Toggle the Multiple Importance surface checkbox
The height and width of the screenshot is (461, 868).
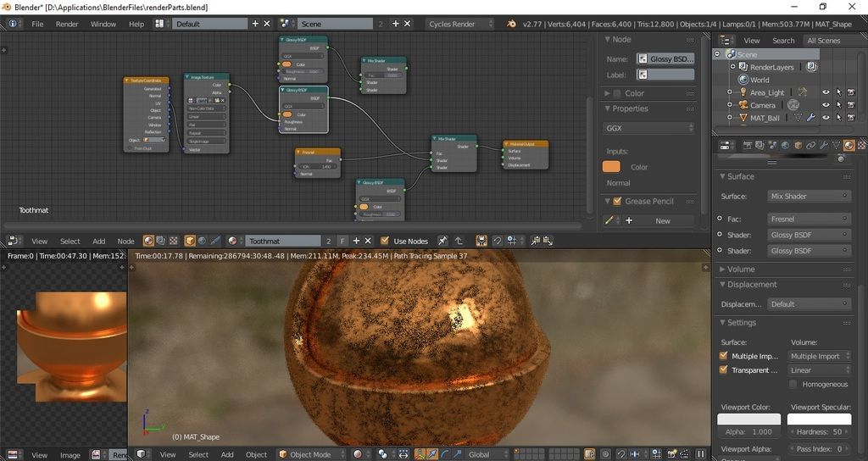pos(724,356)
